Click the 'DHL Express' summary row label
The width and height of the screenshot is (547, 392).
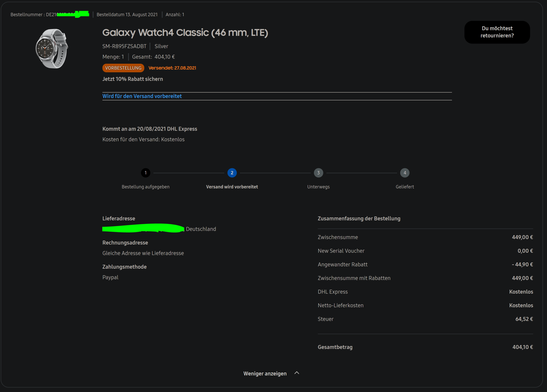pyautogui.click(x=333, y=292)
